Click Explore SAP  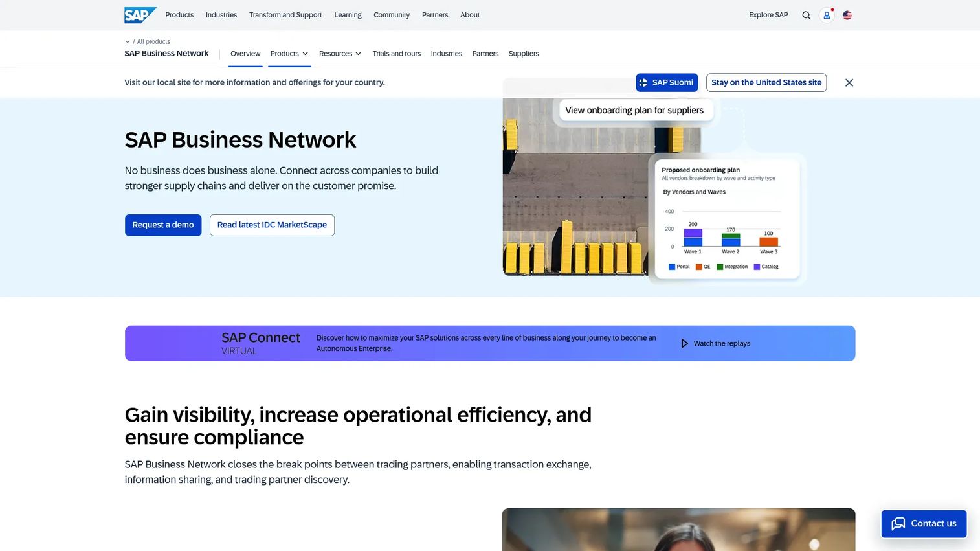(x=768, y=15)
